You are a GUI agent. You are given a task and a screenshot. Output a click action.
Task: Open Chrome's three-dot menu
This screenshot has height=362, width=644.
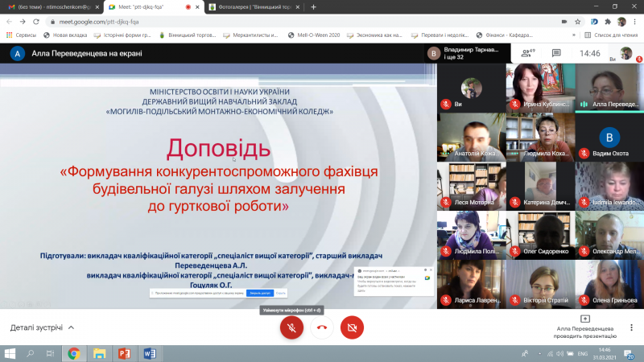click(634, 22)
